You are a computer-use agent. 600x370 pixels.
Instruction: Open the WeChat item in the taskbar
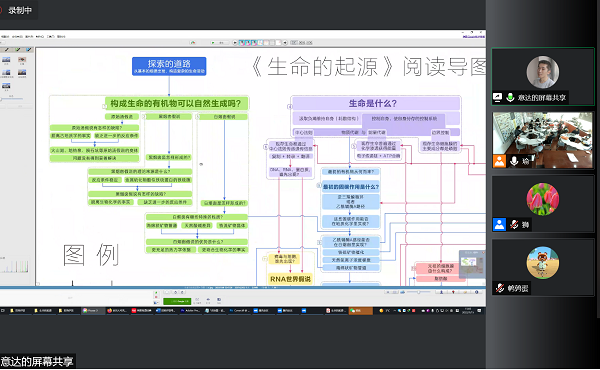click(x=360, y=311)
